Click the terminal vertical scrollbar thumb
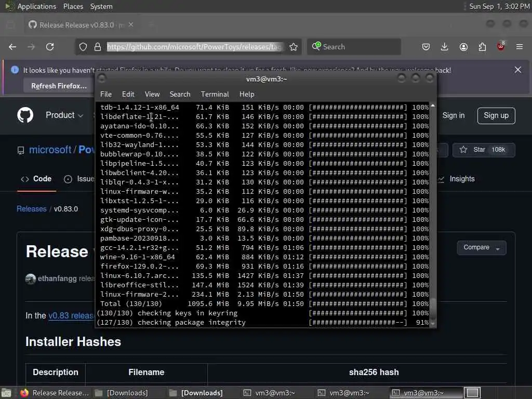Viewport: 532px width, 399px height. 433,308
